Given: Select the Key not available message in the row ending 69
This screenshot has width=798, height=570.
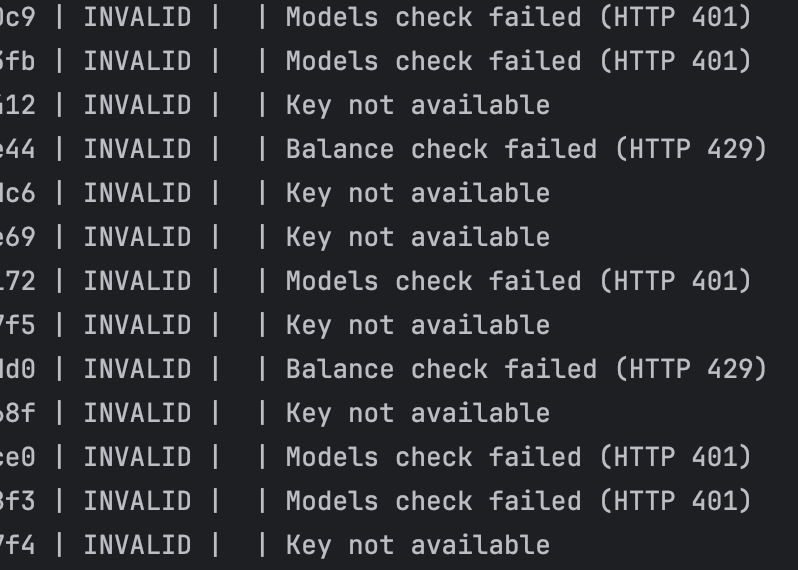Looking at the screenshot, I should click(418, 237).
